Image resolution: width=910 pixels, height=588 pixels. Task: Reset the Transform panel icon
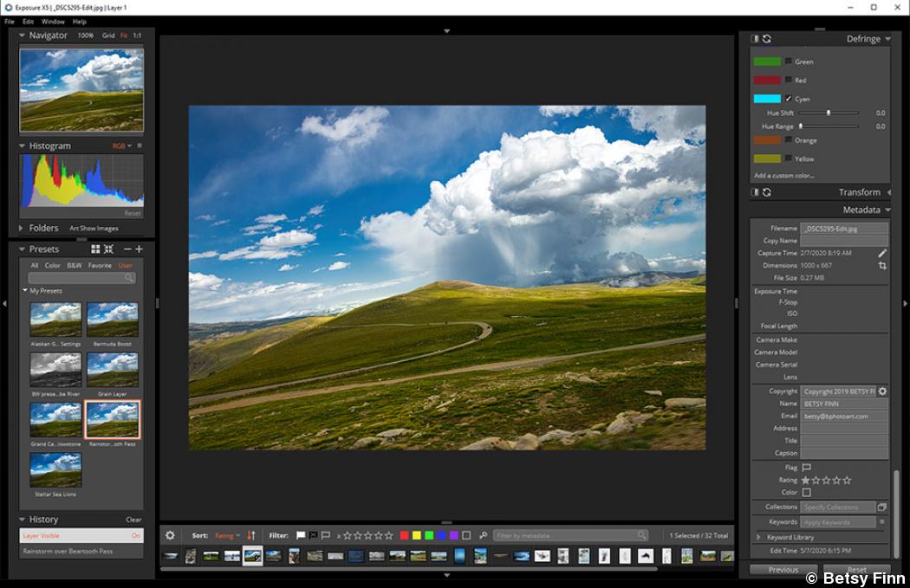767,192
